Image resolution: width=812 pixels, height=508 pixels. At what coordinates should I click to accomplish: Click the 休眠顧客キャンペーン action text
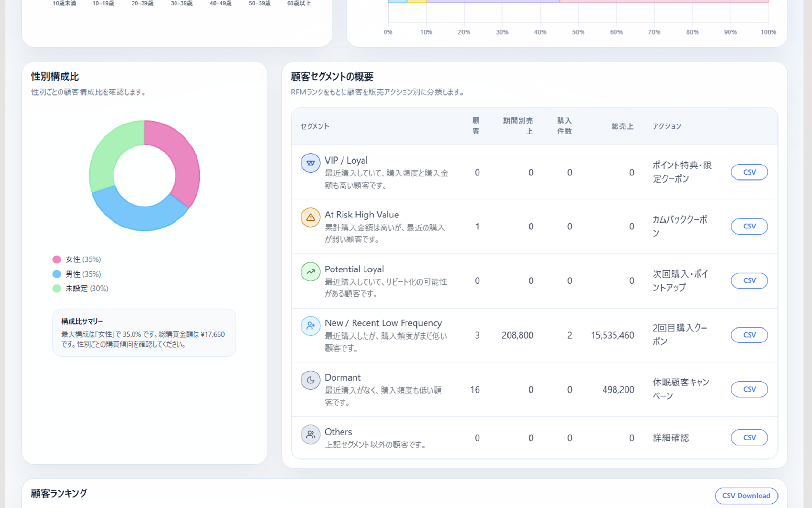click(x=681, y=389)
